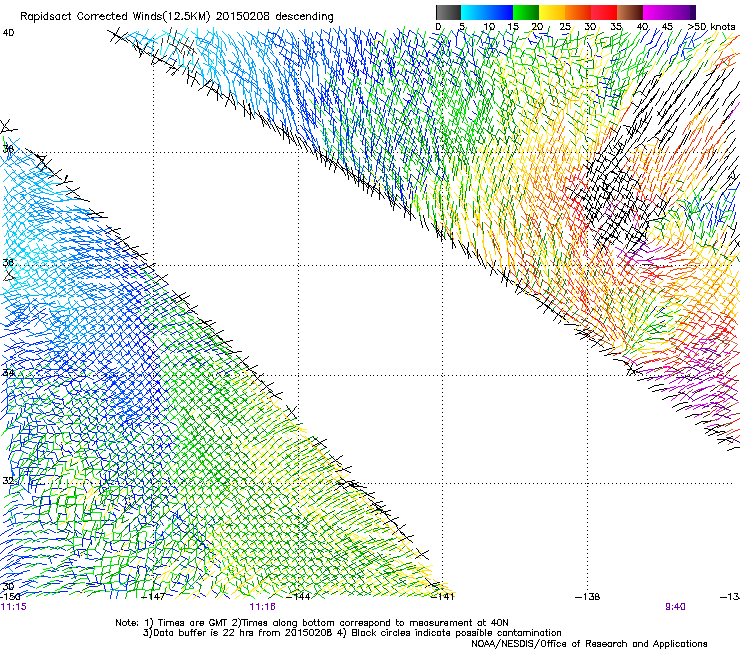Click the '45' legend scale label
740x650 pixels.
coord(667,27)
